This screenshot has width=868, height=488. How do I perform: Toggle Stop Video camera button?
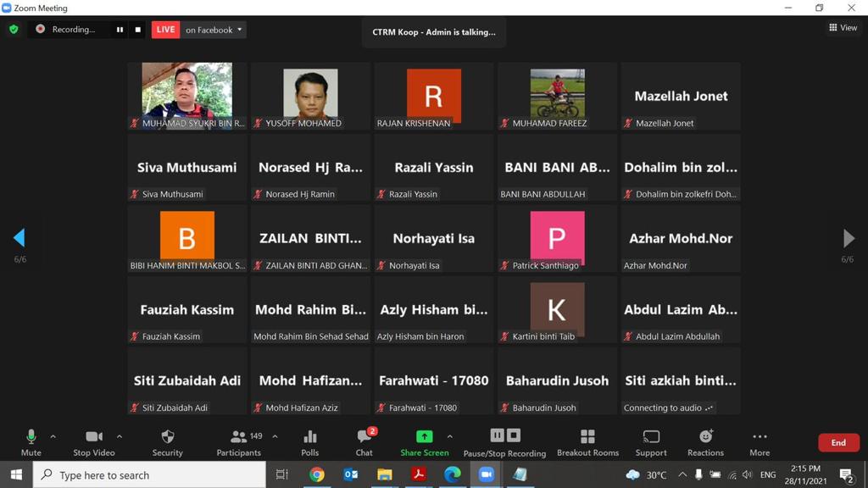[x=93, y=441]
